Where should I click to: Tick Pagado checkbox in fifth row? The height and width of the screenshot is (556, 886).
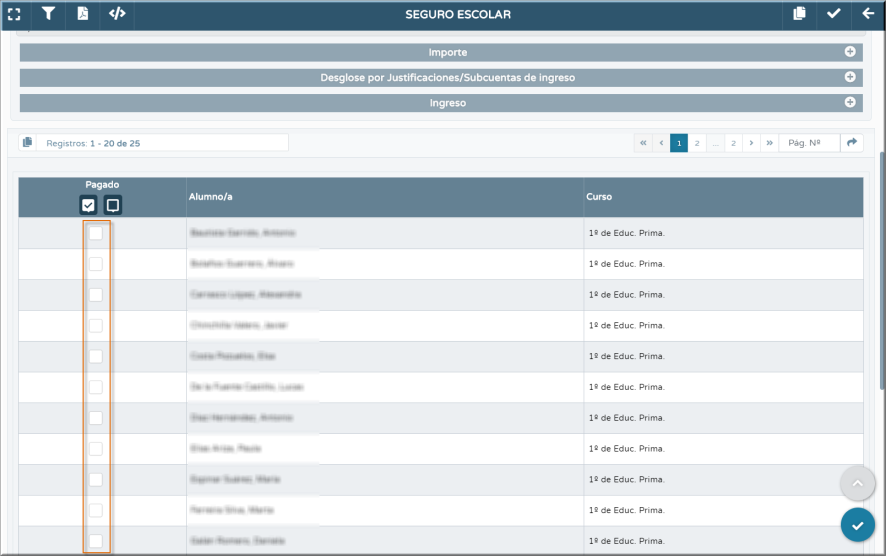tap(96, 356)
